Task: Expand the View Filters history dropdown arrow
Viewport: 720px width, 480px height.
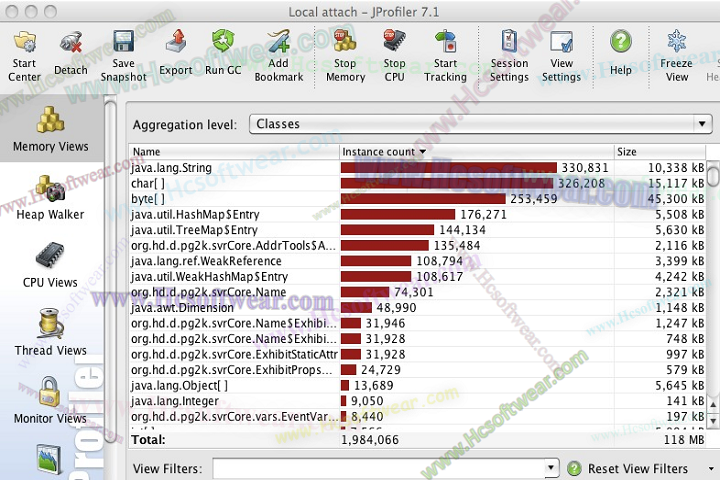Action: pyautogui.click(x=551, y=468)
